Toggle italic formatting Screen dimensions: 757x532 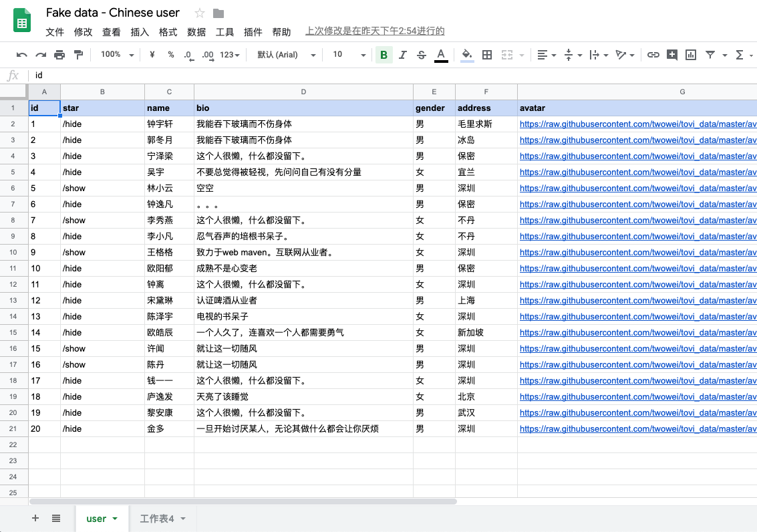click(x=402, y=55)
